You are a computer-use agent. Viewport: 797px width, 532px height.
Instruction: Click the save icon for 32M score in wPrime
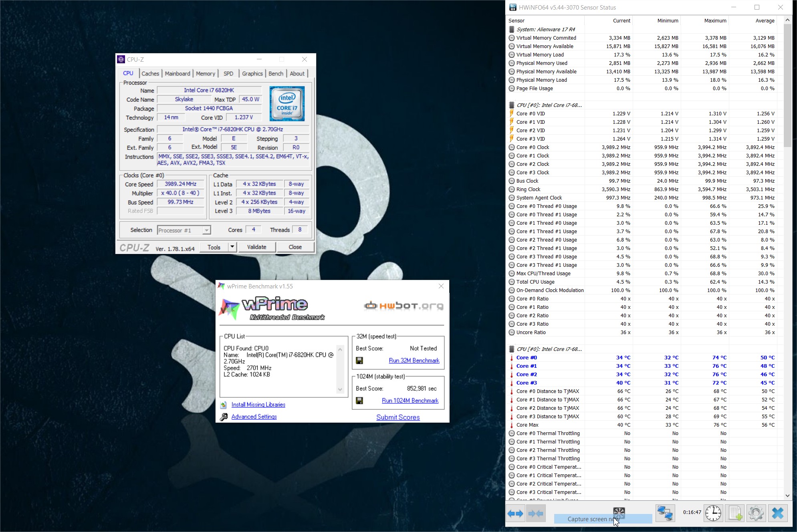359,361
